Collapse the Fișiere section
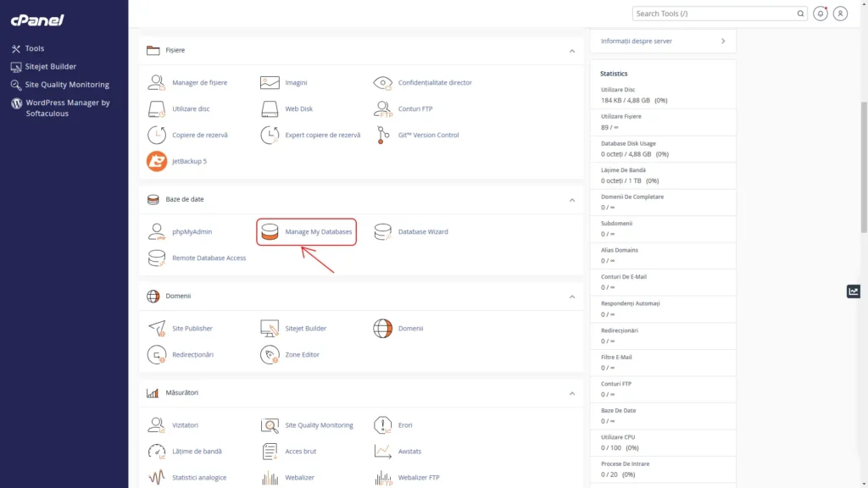This screenshot has width=868, height=488. (572, 51)
